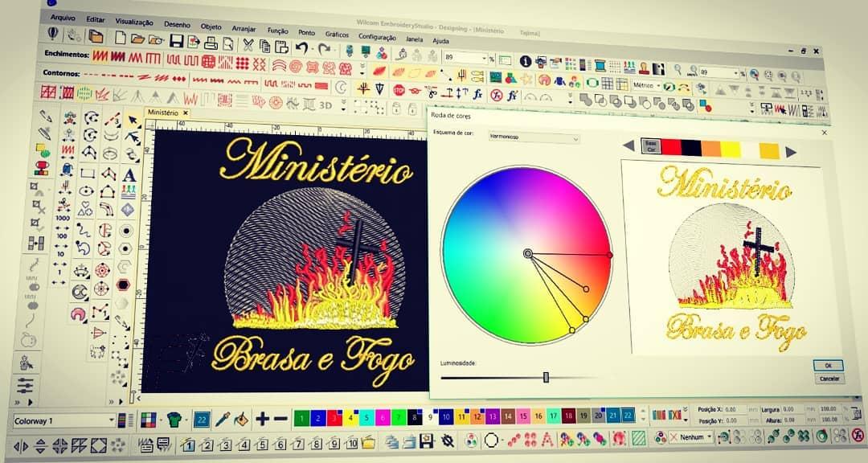Show previous color scheme with left arrow

pos(628,145)
